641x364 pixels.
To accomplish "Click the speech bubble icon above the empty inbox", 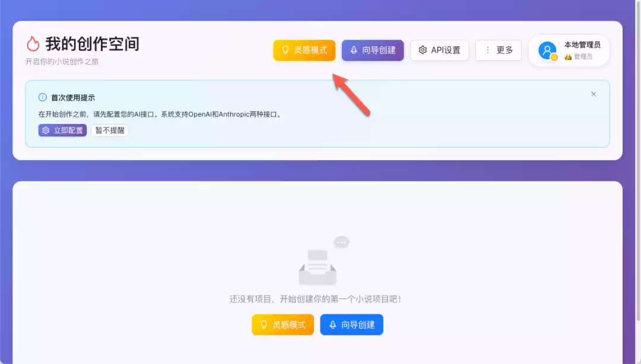I will point(341,241).
